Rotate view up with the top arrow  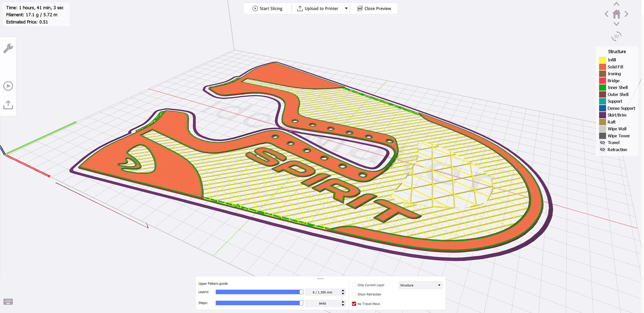click(616, 4)
